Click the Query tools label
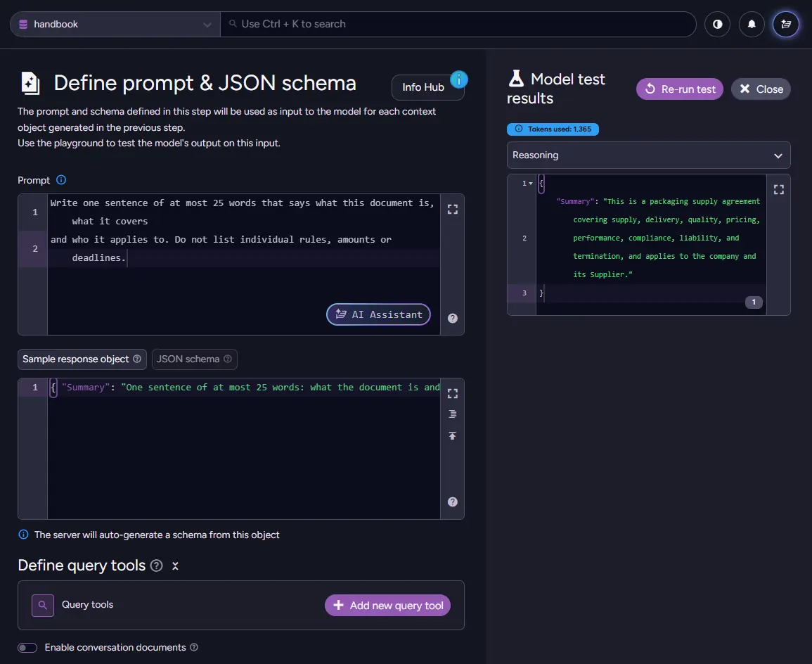The image size is (812, 664). (87, 604)
